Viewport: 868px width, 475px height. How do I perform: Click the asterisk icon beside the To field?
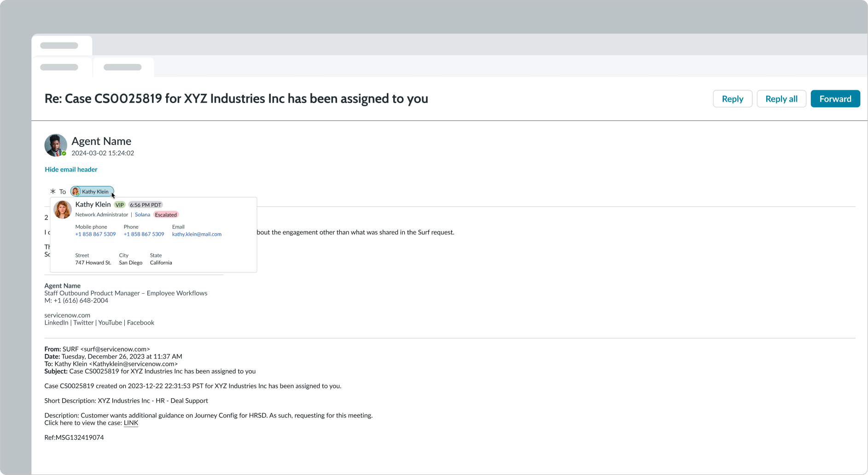tap(52, 191)
